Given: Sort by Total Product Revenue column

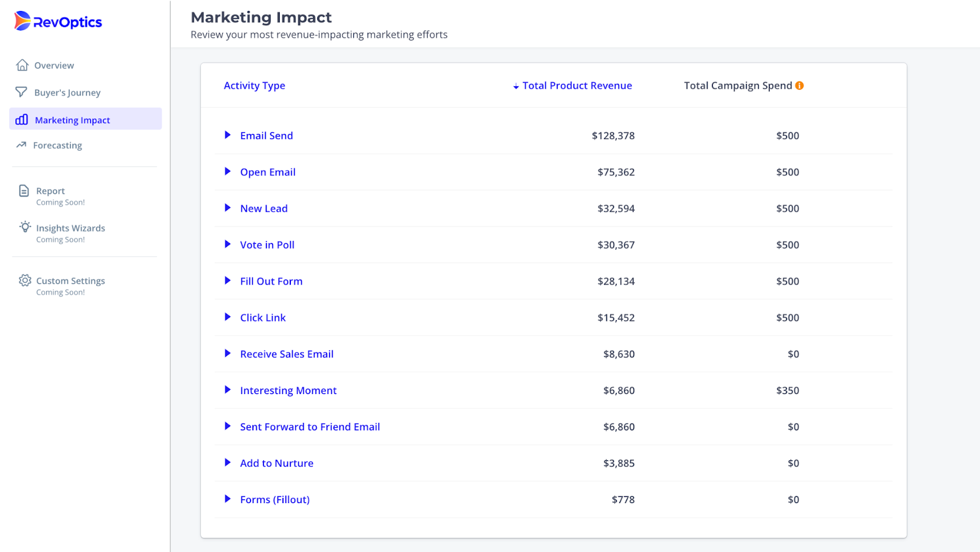Looking at the screenshot, I should (x=576, y=86).
